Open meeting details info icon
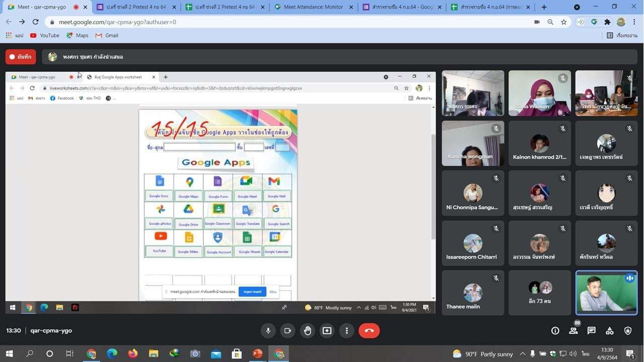Image resolution: width=644 pixels, height=362 pixels. (x=555, y=330)
